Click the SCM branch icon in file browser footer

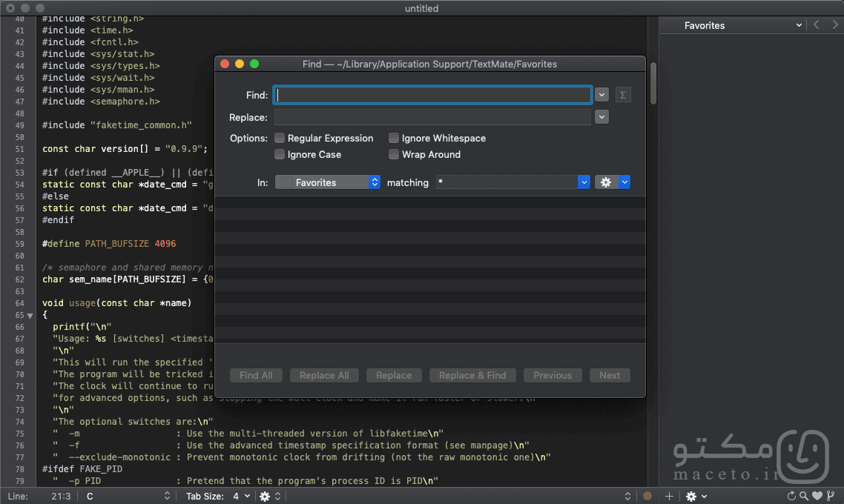[x=831, y=496]
